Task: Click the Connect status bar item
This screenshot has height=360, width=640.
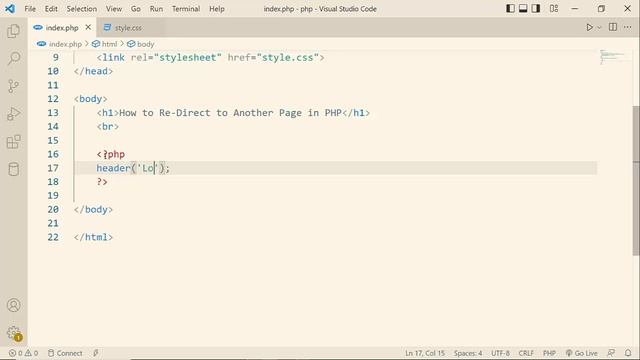Action: [x=65, y=353]
